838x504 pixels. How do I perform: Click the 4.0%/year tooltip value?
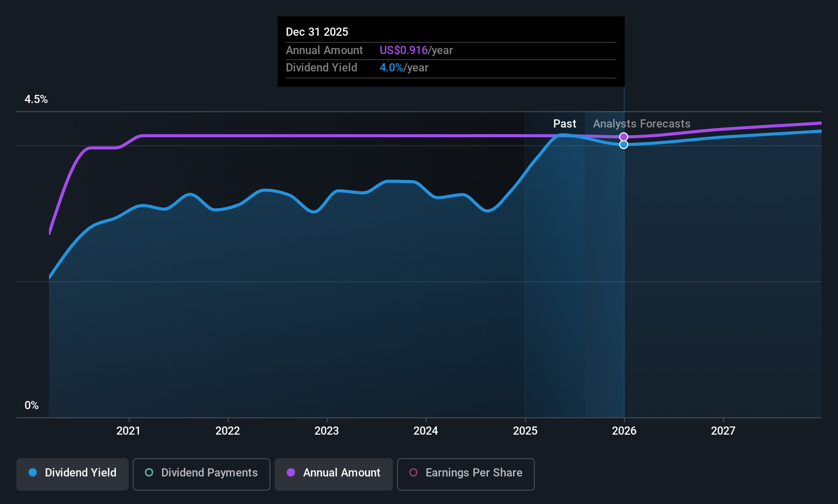click(x=404, y=67)
